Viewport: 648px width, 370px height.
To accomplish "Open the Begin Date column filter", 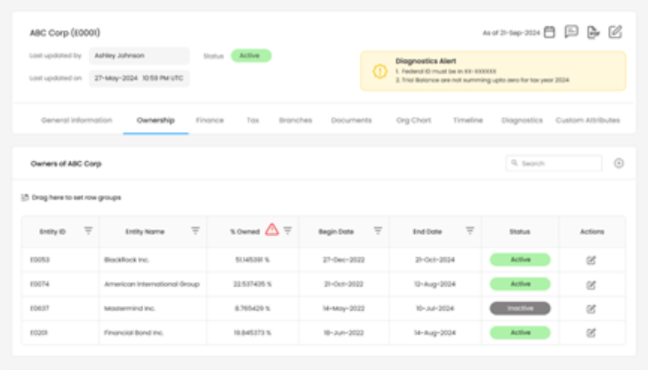I will click(x=378, y=231).
